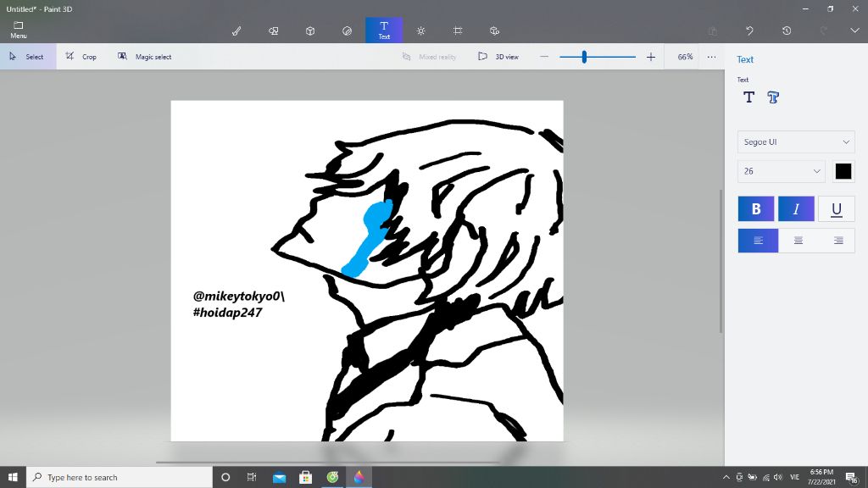Switch to 3D view mode
Viewport: 868px width, 488px height.
point(498,57)
